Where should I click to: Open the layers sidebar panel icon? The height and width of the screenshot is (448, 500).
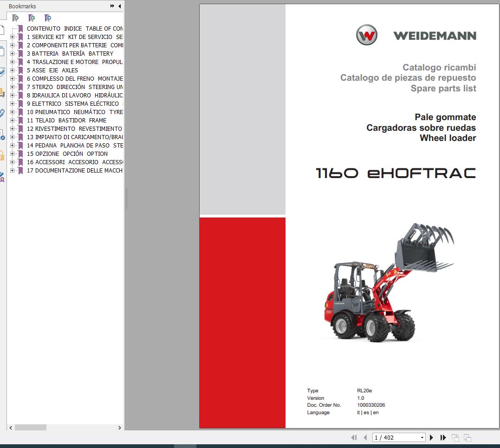tap(2, 72)
